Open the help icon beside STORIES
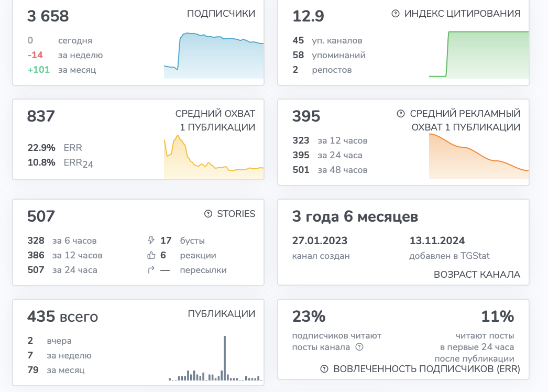The height and width of the screenshot is (392, 548). (209, 214)
